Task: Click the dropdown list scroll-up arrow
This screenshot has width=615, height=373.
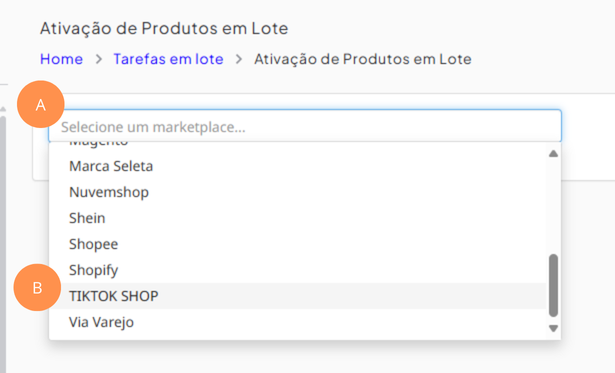Action: tap(553, 153)
